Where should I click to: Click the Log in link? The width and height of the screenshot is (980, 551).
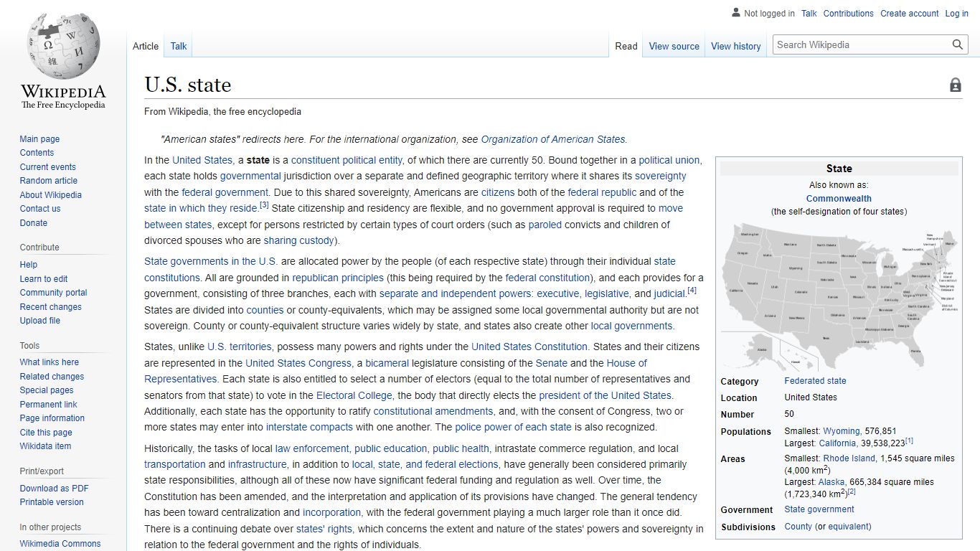[x=957, y=14]
